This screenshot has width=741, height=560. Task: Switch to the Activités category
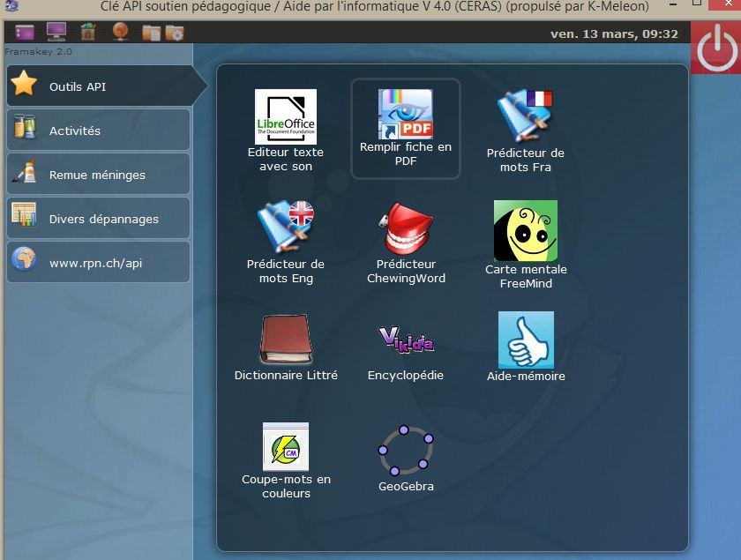click(x=97, y=131)
